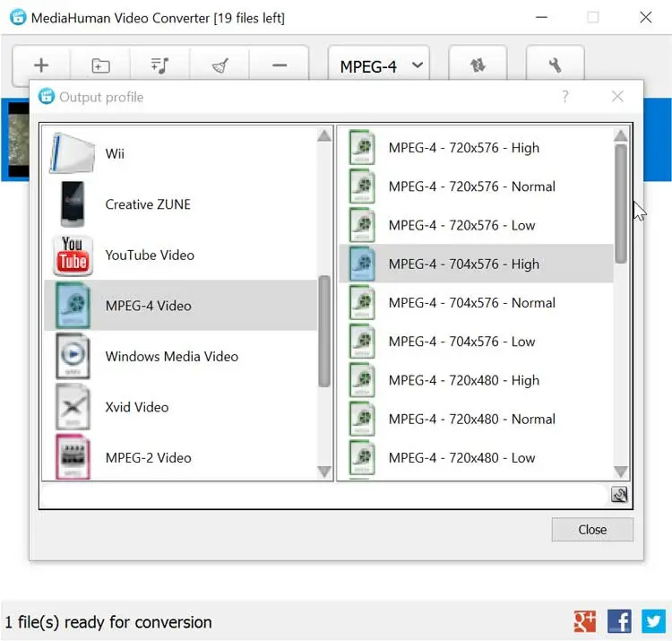Minimize the MediaHuman Video Converter window

click(542, 18)
